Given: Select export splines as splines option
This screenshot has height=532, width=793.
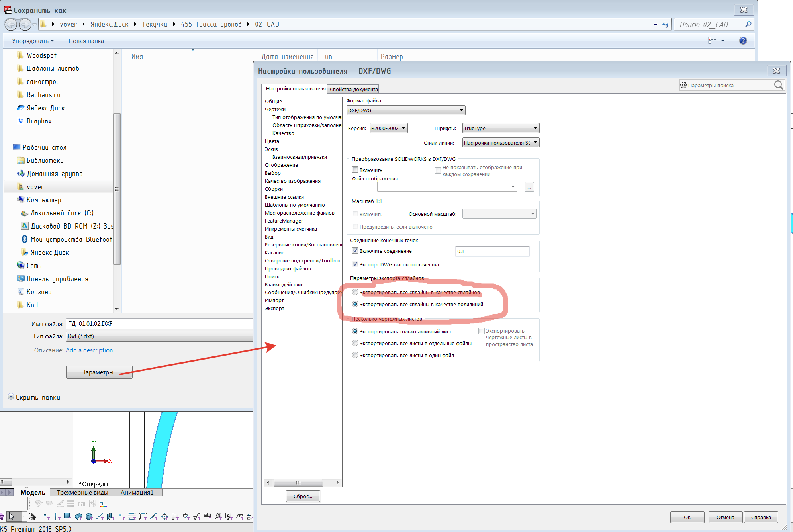Looking at the screenshot, I should point(355,292).
